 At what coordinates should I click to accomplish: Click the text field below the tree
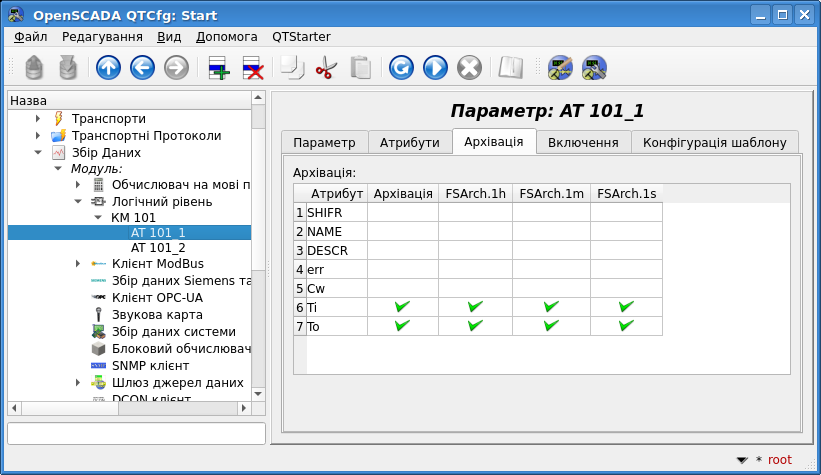(x=136, y=433)
